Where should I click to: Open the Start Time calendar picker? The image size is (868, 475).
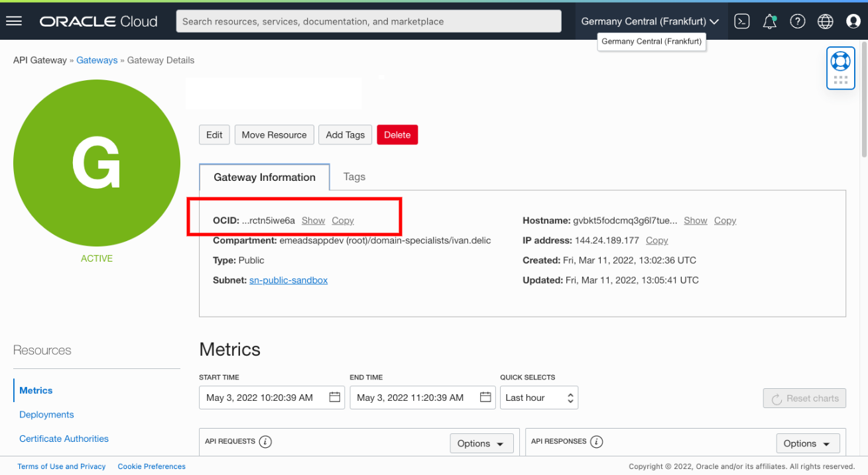[x=335, y=397]
